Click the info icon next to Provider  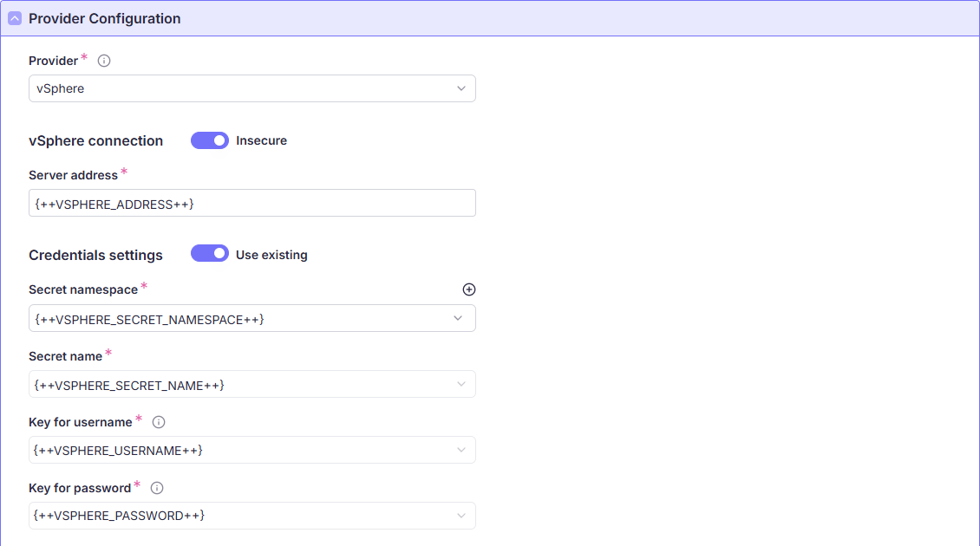coord(104,61)
